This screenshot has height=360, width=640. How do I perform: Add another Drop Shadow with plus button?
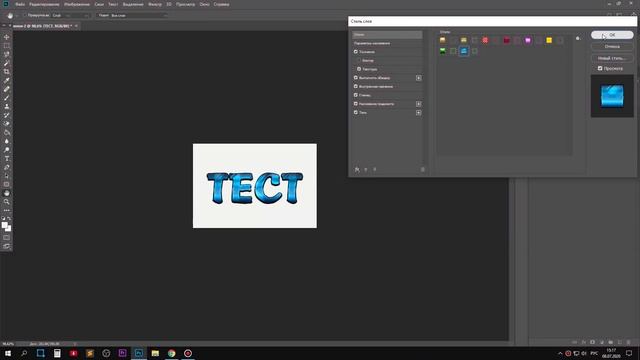[x=418, y=112]
